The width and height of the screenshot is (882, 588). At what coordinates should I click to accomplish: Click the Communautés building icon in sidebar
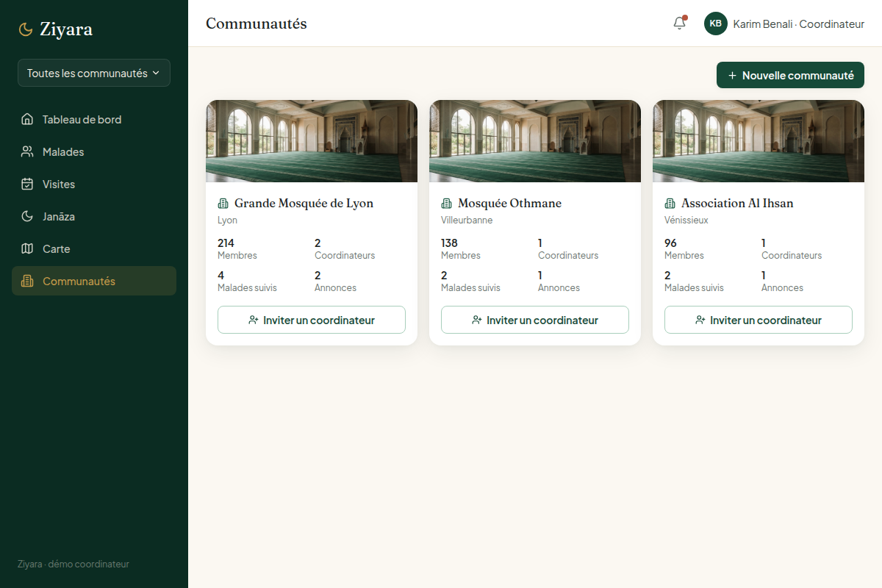click(27, 281)
